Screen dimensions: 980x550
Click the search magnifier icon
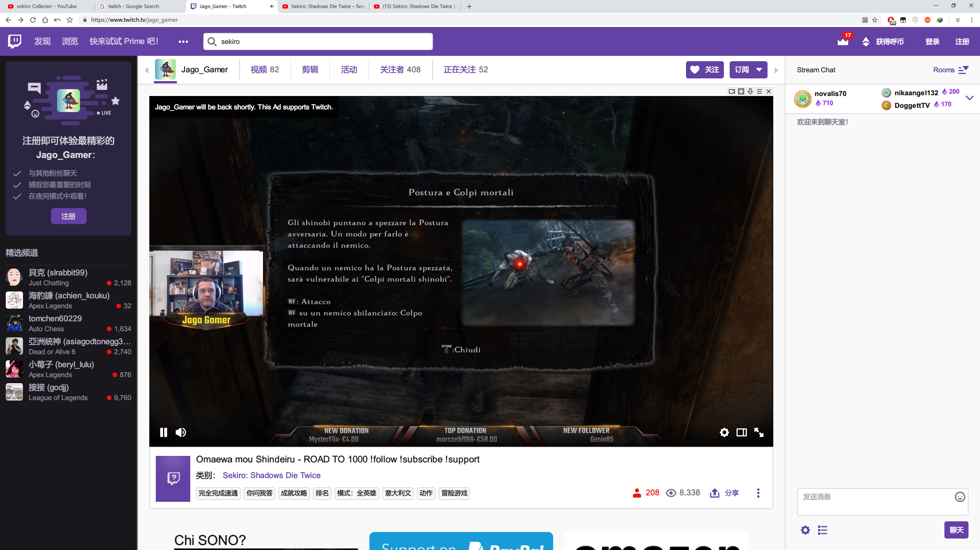212,41
